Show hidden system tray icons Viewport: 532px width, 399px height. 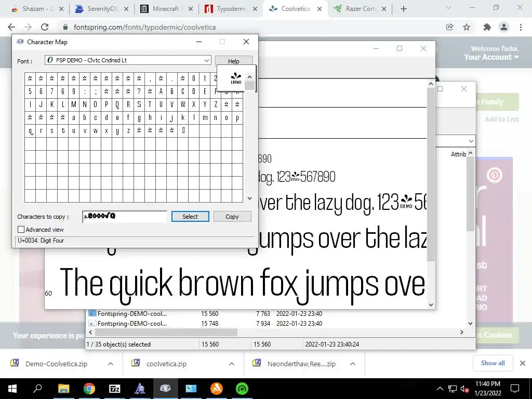(x=440, y=389)
